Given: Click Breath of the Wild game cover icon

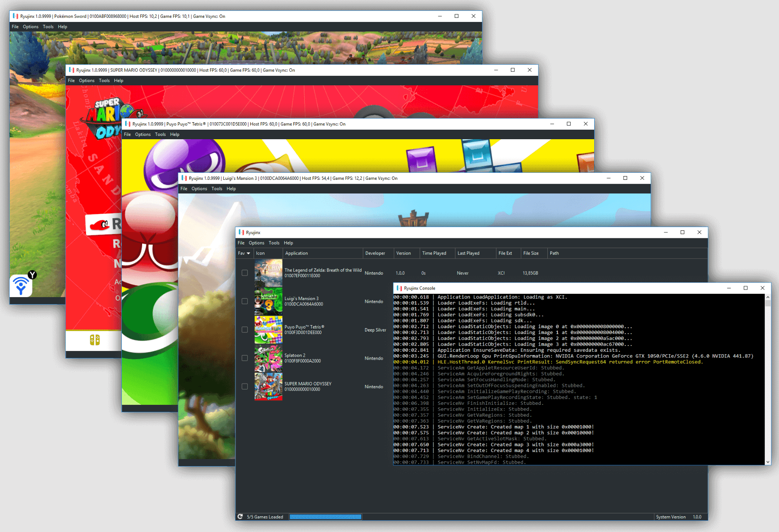Looking at the screenshot, I should click(x=269, y=273).
